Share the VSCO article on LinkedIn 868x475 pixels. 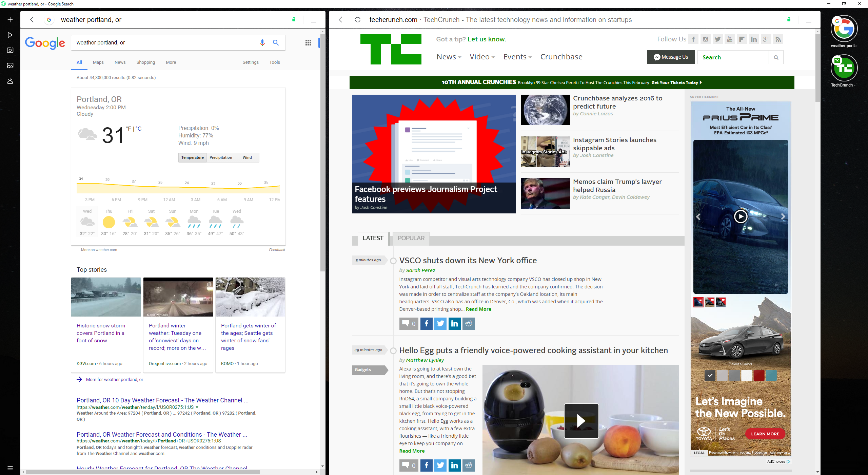[454, 324]
